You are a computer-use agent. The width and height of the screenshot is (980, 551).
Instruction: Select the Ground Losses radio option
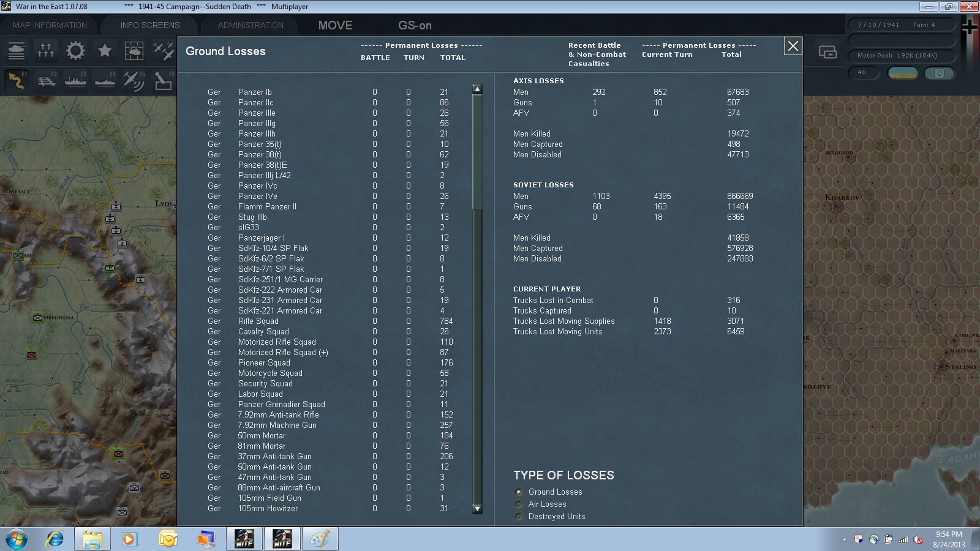[519, 492]
